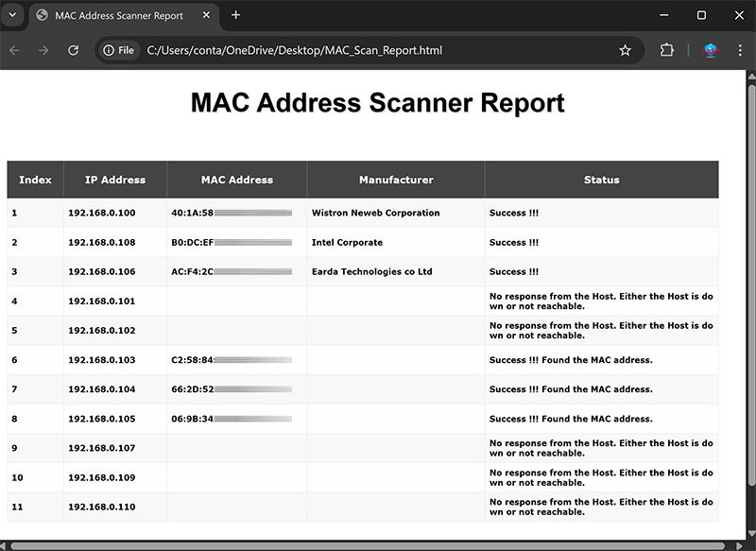
Task: Click the File site info chip
Action: pyautogui.click(x=119, y=50)
